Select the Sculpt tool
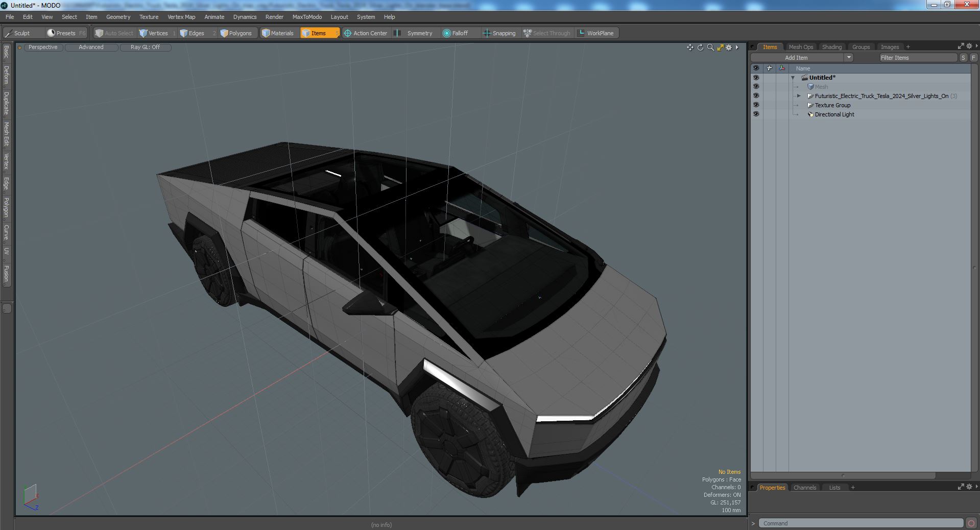The height and width of the screenshot is (530, 980). (23, 33)
